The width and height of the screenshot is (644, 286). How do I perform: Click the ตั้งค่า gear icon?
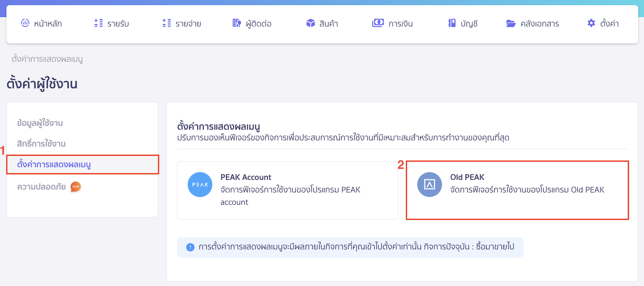coord(591,23)
